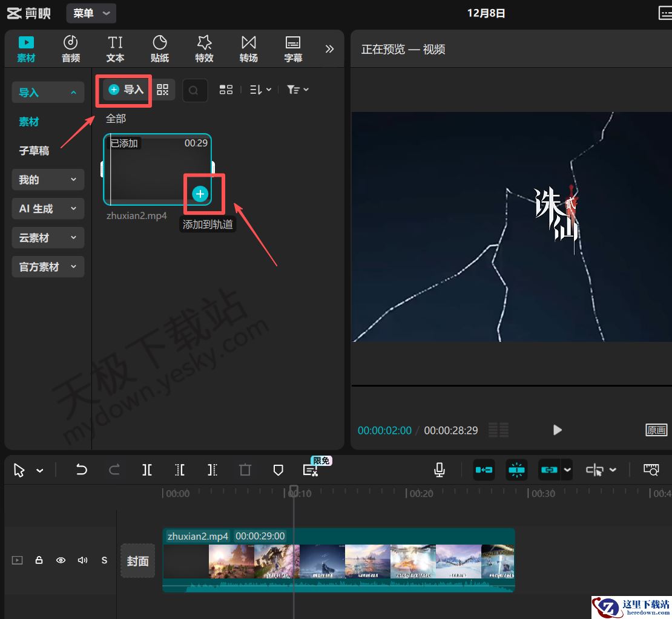Image resolution: width=672 pixels, height=619 pixels.
Task: Click the microphone voiceover recording icon
Action: (x=439, y=470)
